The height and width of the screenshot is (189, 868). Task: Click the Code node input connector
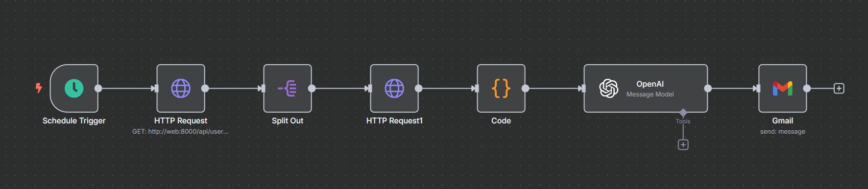(477, 89)
